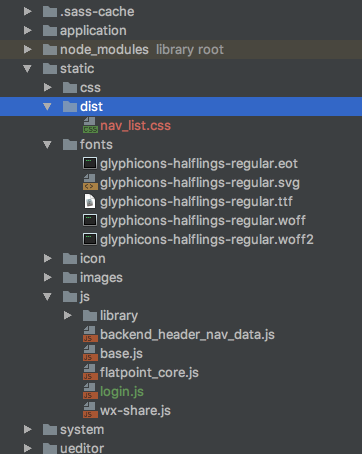Click the fonts folder icon

(70, 144)
